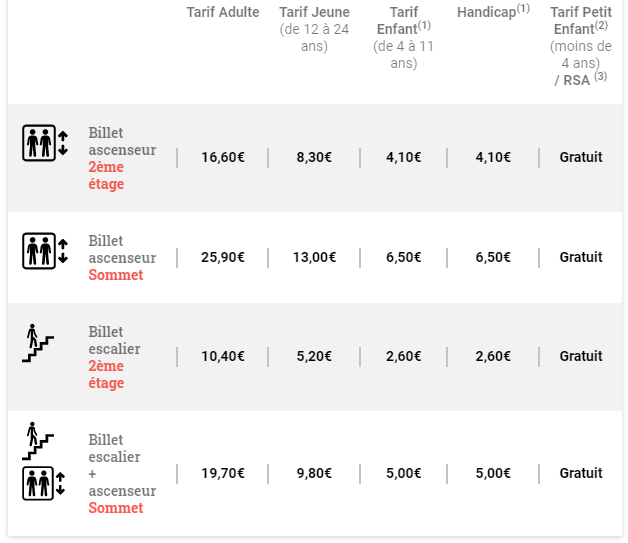Select the Billet ascenseur 2ème étage label
Screen dimensions: 628x543
pos(122,158)
